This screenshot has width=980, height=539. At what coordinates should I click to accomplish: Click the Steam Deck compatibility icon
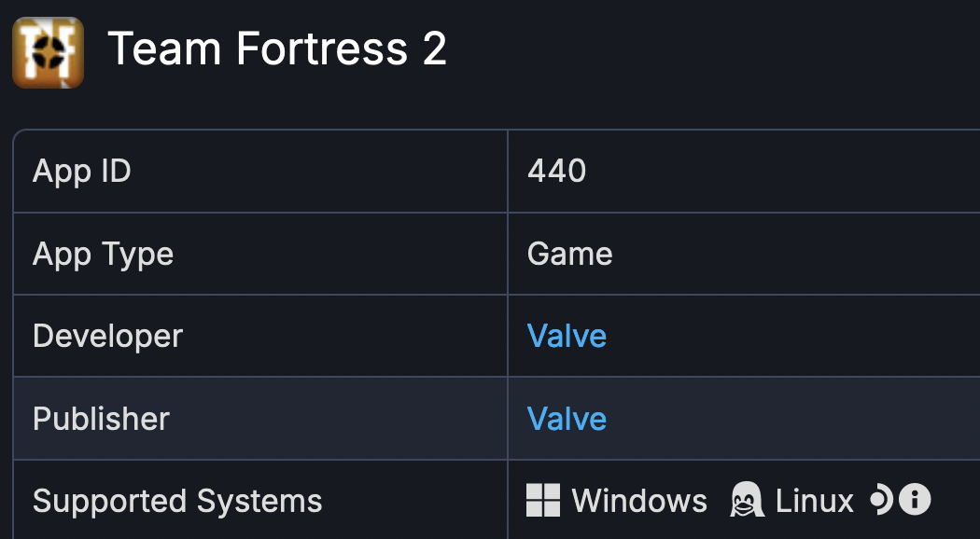(x=882, y=500)
